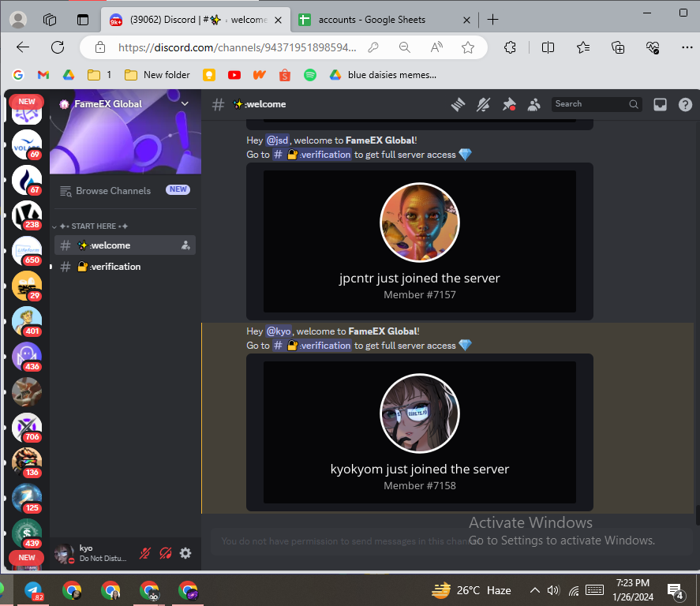Screen dimensions: 700x606
Task: Open New folder bookmark folder
Action: [x=157, y=75]
